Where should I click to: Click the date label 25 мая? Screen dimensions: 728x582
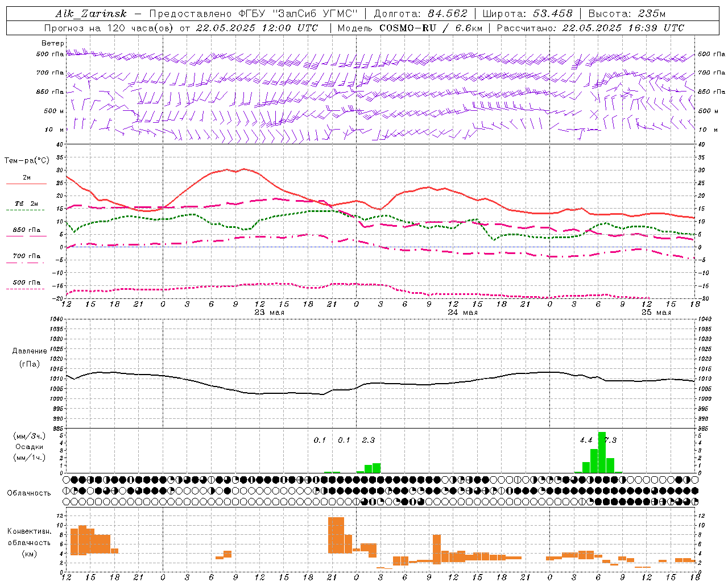click(656, 313)
